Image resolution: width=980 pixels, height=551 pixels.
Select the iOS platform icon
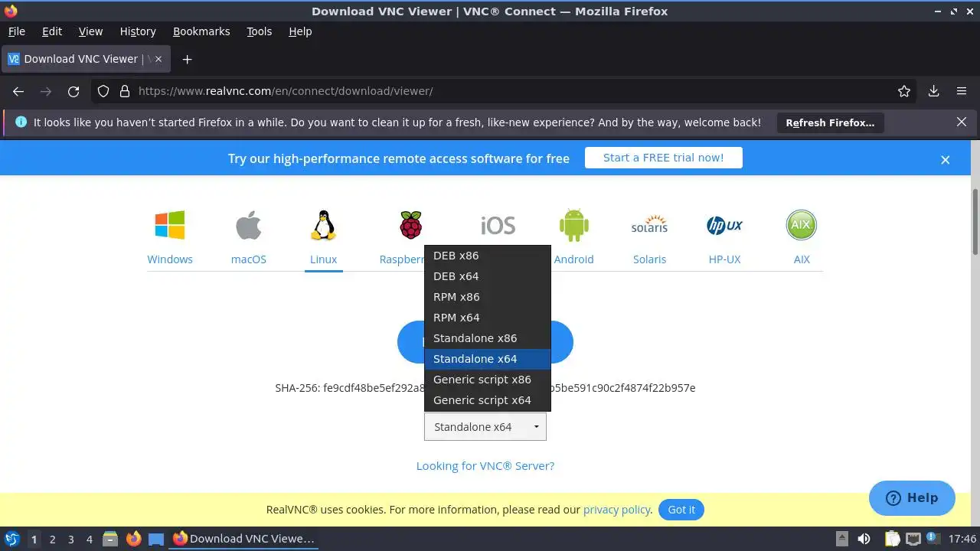click(498, 226)
